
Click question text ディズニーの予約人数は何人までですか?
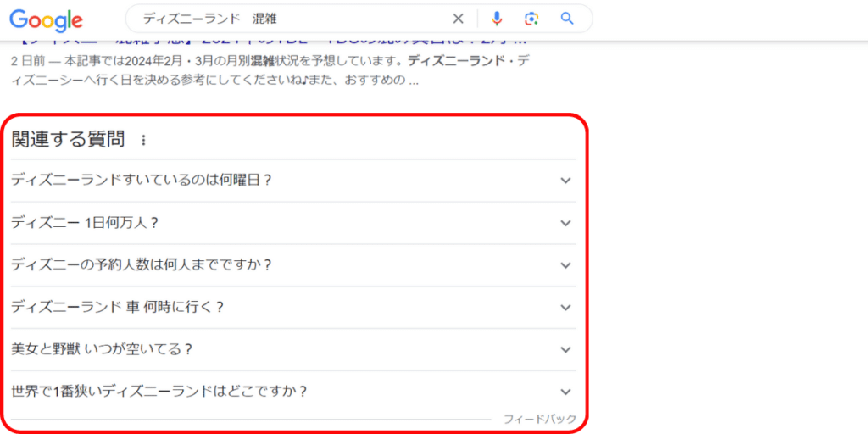[142, 265]
